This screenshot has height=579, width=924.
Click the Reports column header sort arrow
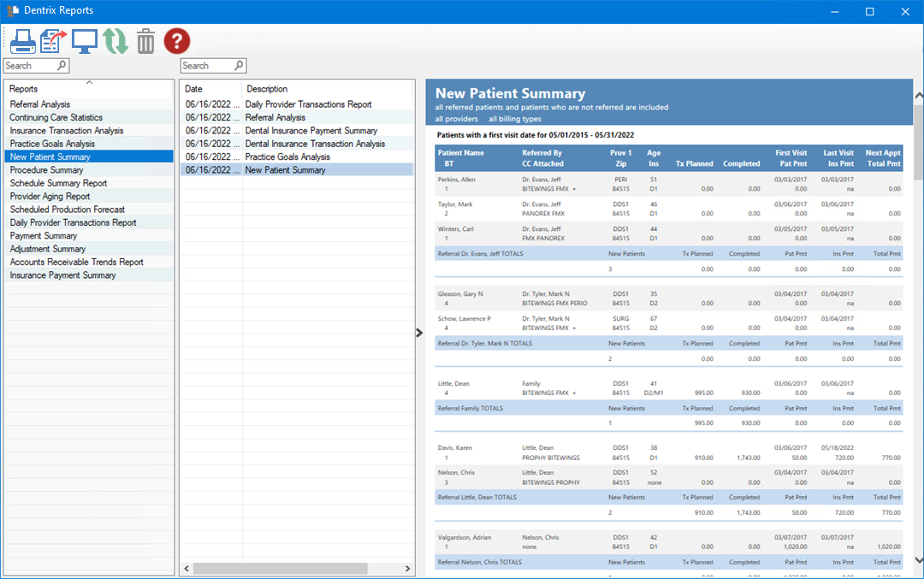point(89,82)
